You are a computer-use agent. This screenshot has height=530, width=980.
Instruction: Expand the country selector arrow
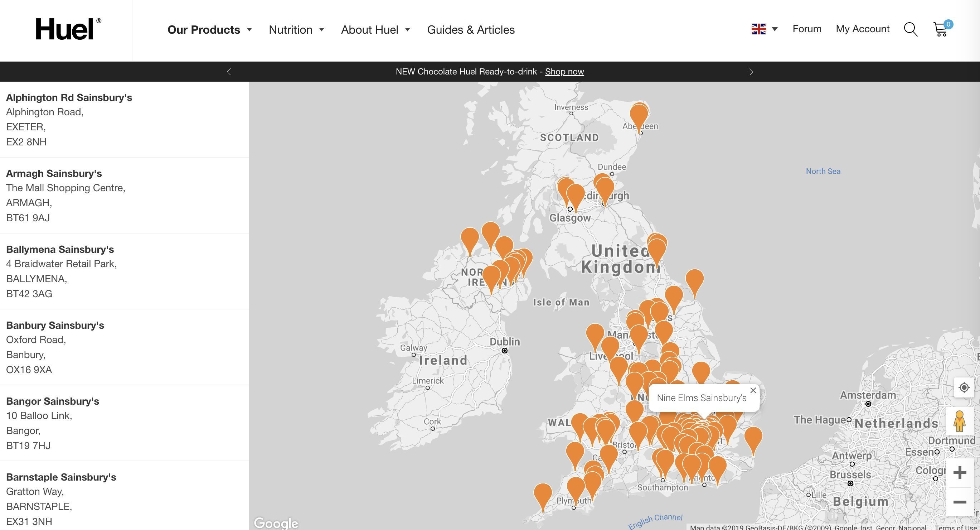(775, 29)
